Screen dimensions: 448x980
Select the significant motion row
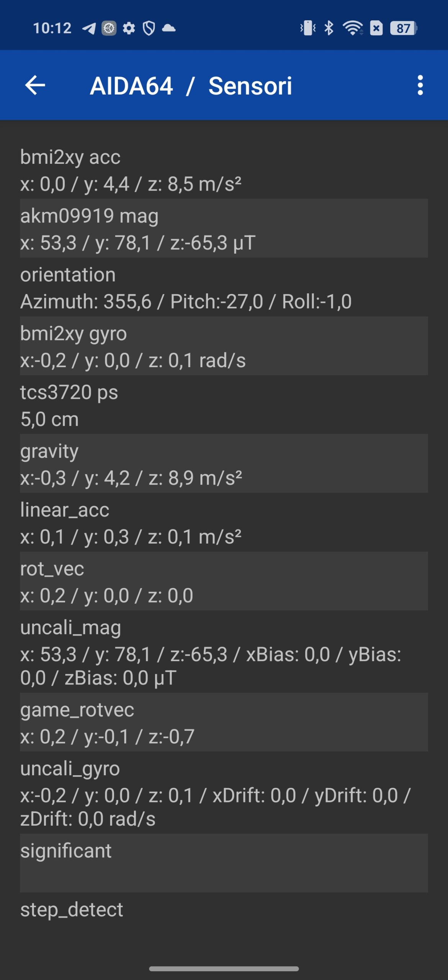[224, 863]
